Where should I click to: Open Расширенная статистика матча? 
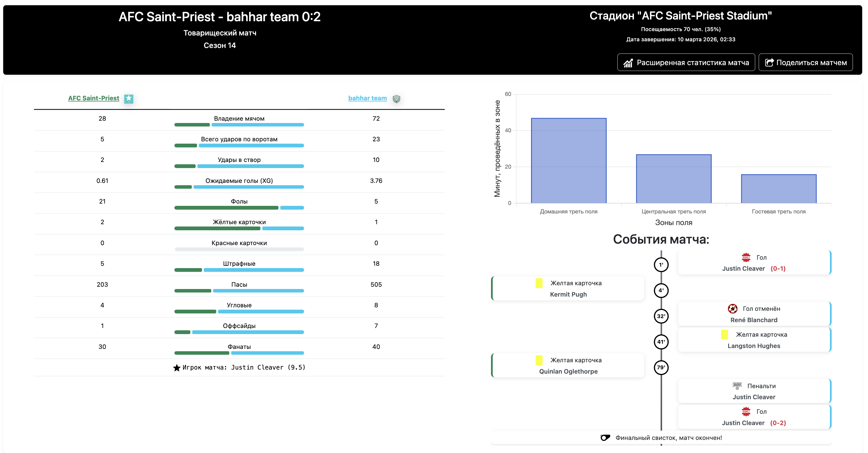point(686,62)
